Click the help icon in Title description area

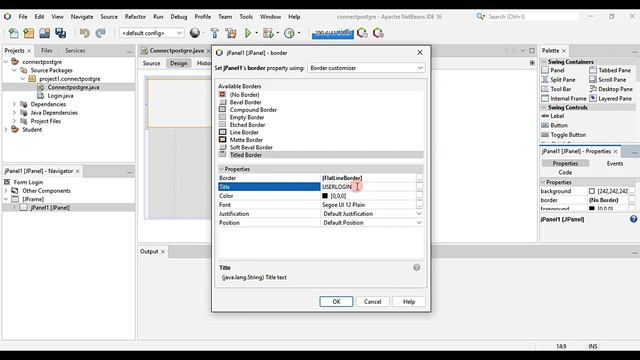coord(416,267)
